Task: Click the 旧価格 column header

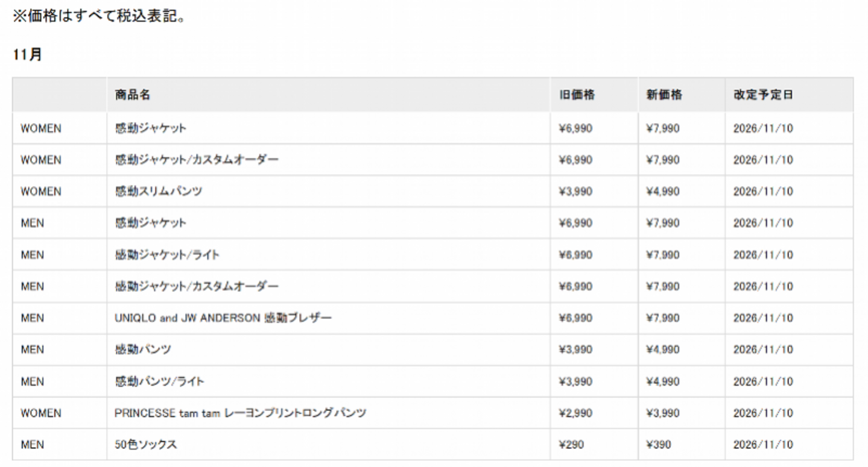Action: click(577, 95)
